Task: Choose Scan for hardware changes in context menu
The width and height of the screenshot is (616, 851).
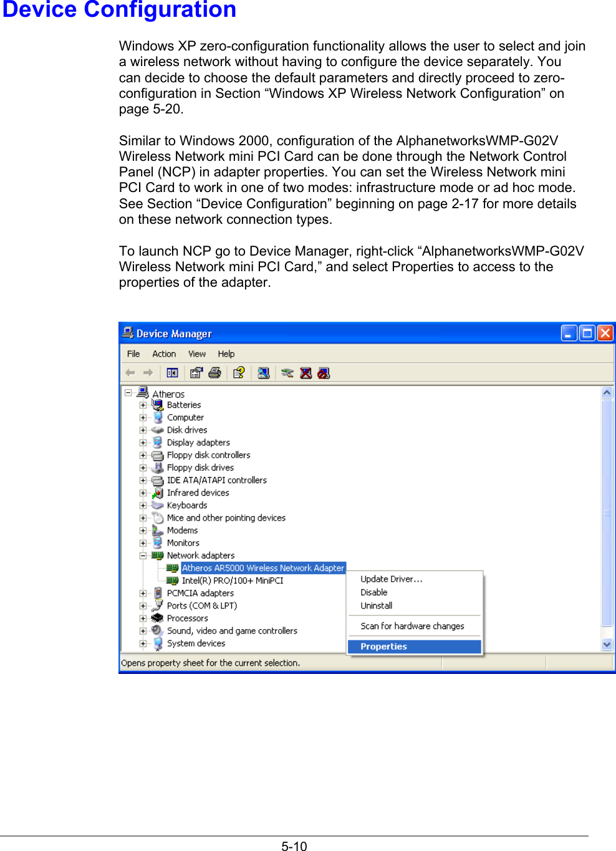Action: pyautogui.click(x=414, y=626)
